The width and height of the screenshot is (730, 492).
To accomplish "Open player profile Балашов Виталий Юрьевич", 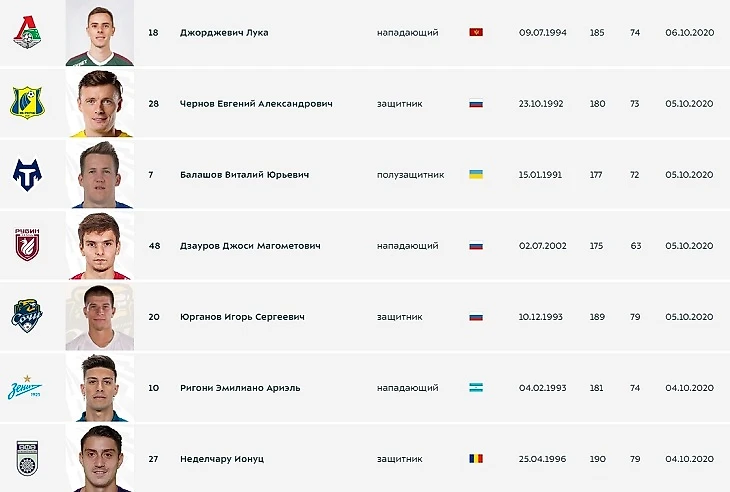I will tap(243, 174).
